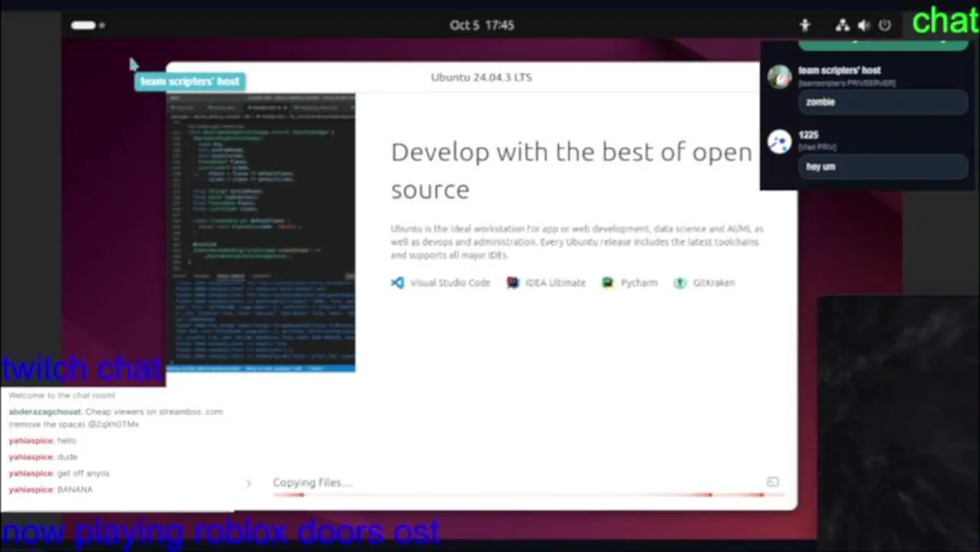Image resolution: width=980 pixels, height=552 pixels.
Task: Click the abderazagchouat username in twitch chat
Action: point(44,412)
